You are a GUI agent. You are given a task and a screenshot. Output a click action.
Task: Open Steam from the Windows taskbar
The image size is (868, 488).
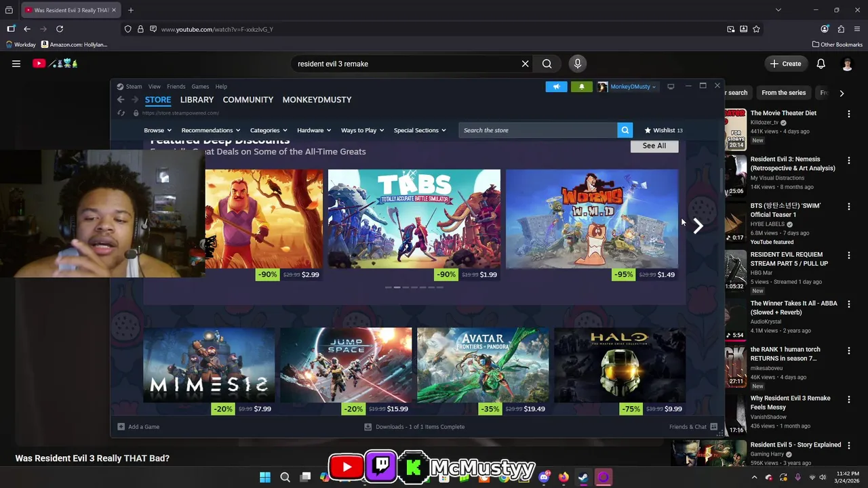[x=583, y=477]
